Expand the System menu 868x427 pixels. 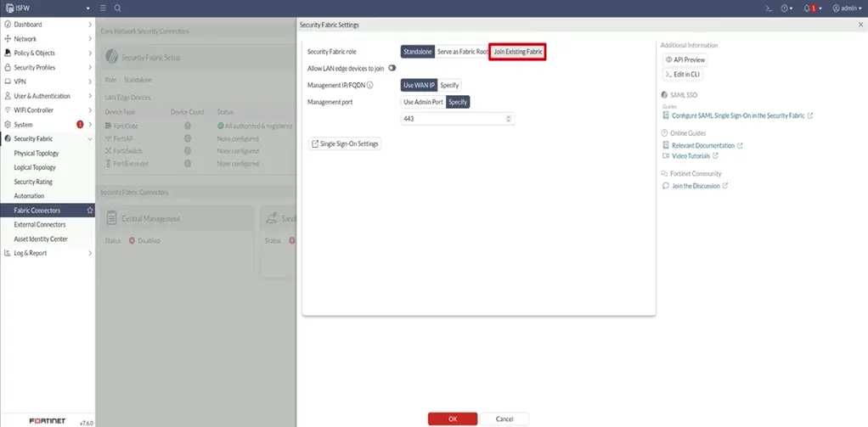pos(48,125)
